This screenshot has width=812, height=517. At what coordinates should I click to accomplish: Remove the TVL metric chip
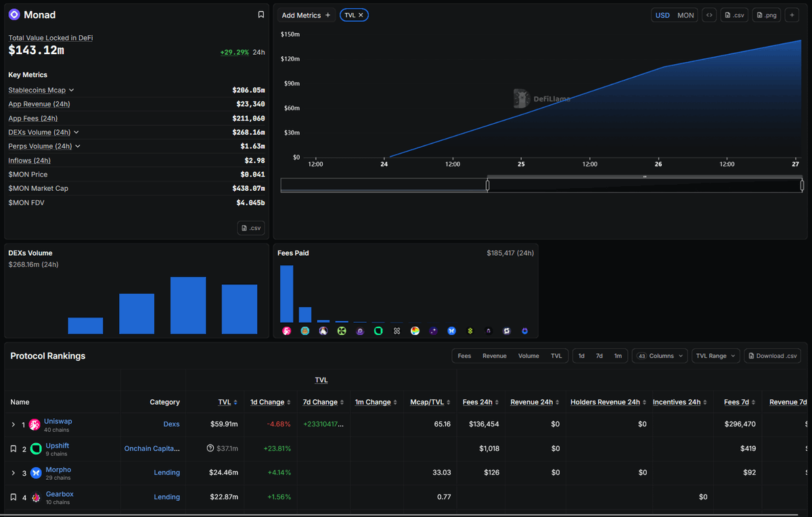[361, 15]
